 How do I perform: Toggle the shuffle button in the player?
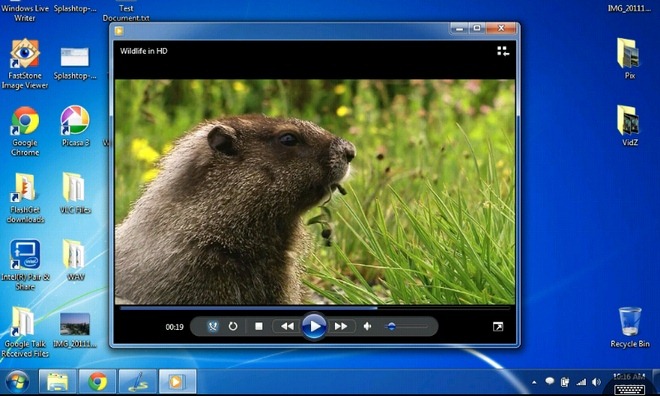pyautogui.click(x=213, y=326)
